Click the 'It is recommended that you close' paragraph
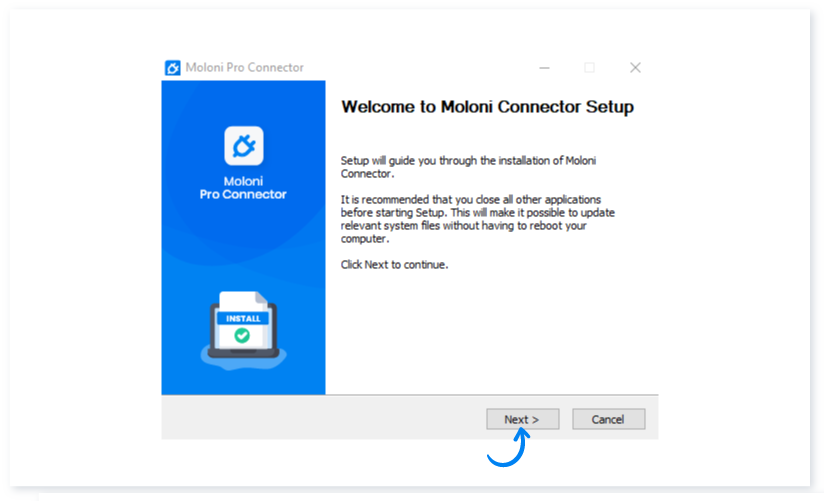This screenshot has width=824, height=501. [x=477, y=219]
